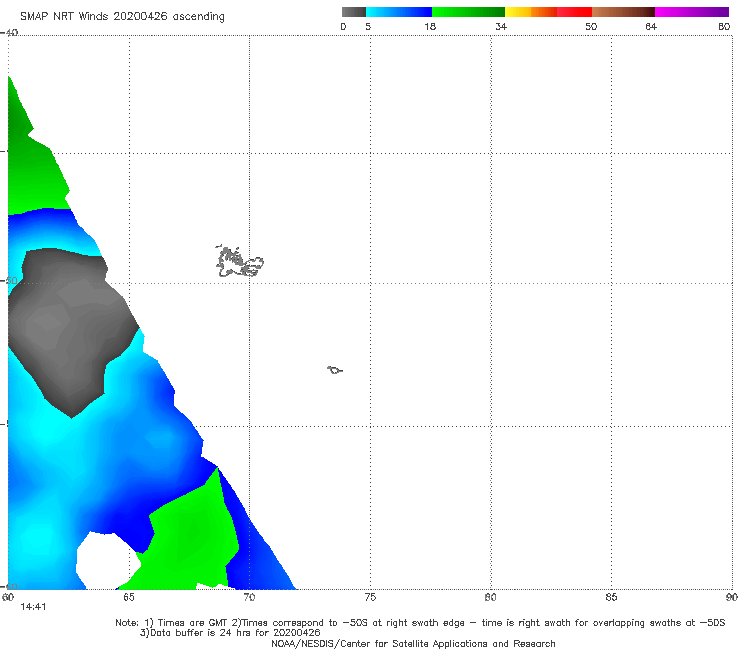
Task: Click the magenta-purple segment of the color bar
Action: 692,12
